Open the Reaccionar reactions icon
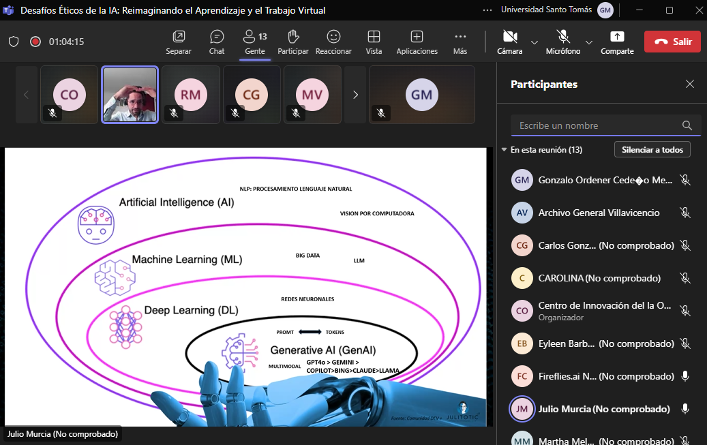This screenshot has height=445, width=708. 333,41
